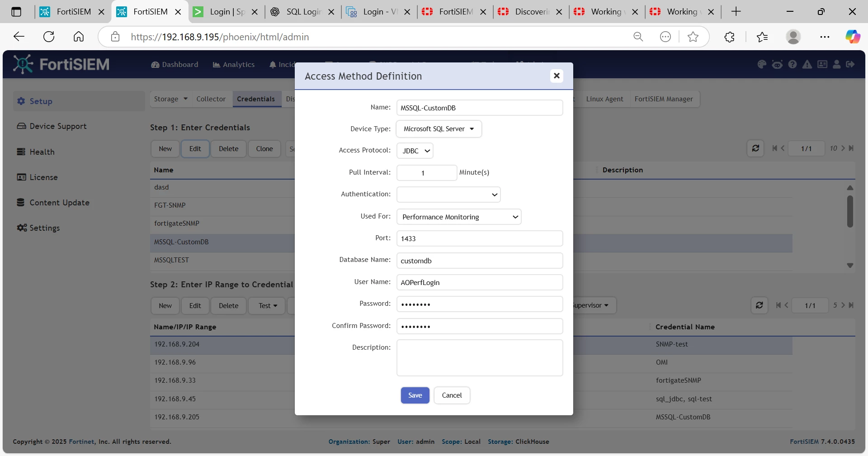Go to last page of IP range table
This screenshot has width=868, height=456.
(851, 305)
